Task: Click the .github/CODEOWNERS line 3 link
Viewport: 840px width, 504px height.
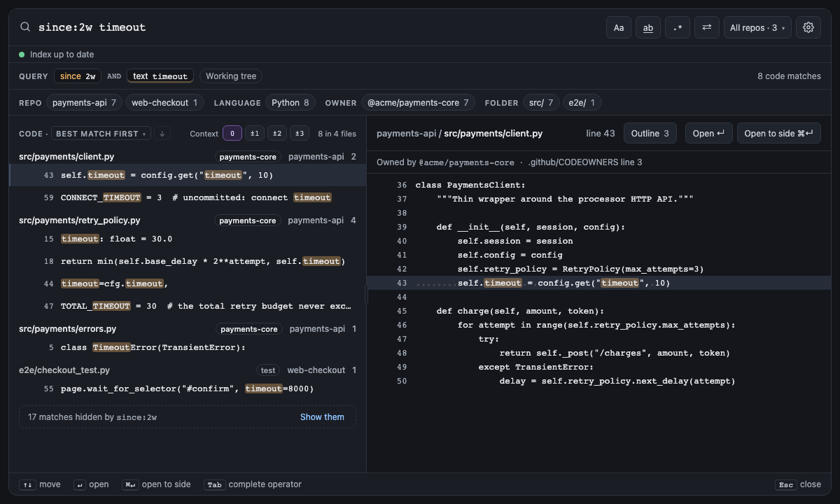Action: (585, 162)
